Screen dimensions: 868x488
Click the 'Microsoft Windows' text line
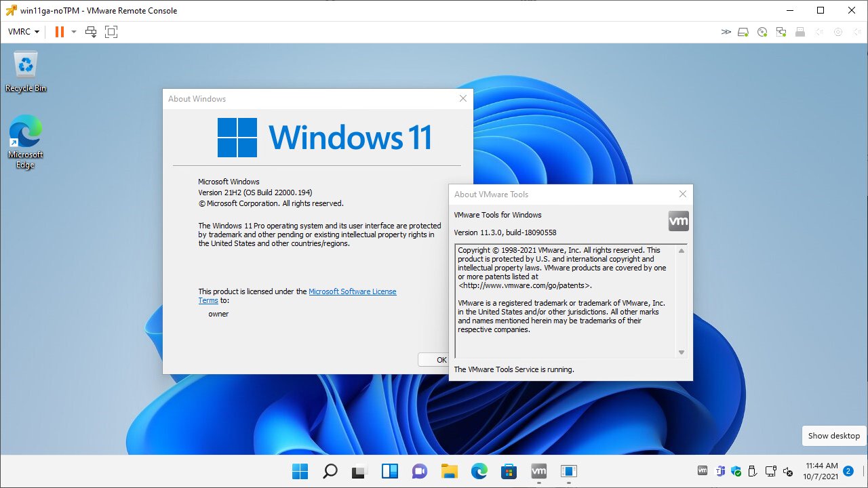[229, 182]
